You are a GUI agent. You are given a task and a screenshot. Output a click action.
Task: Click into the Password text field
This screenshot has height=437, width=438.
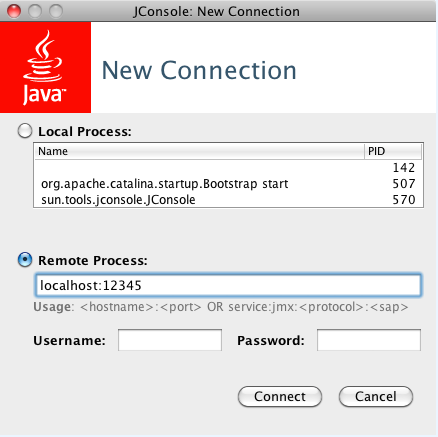click(369, 340)
